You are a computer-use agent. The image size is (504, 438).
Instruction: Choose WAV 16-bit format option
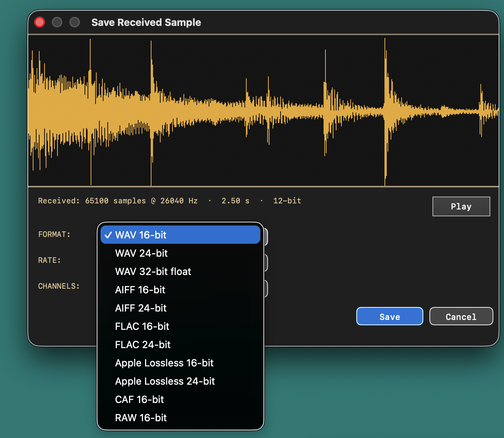(x=180, y=235)
